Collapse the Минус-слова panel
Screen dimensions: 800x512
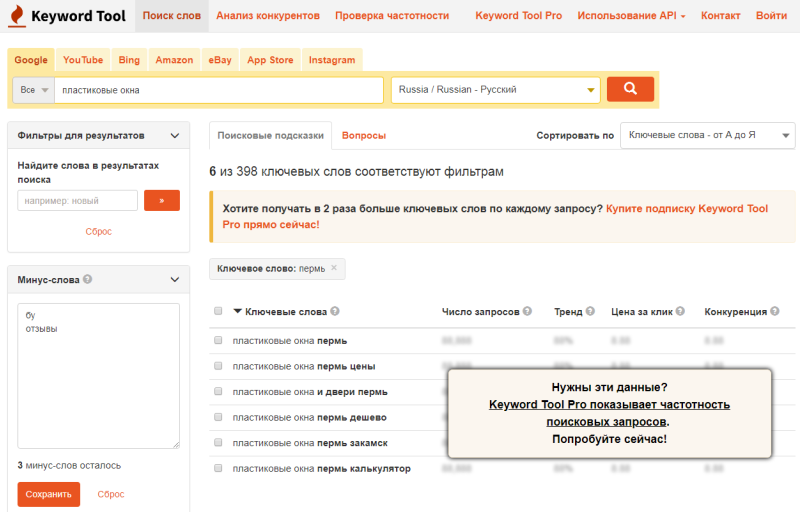(174, 279)
